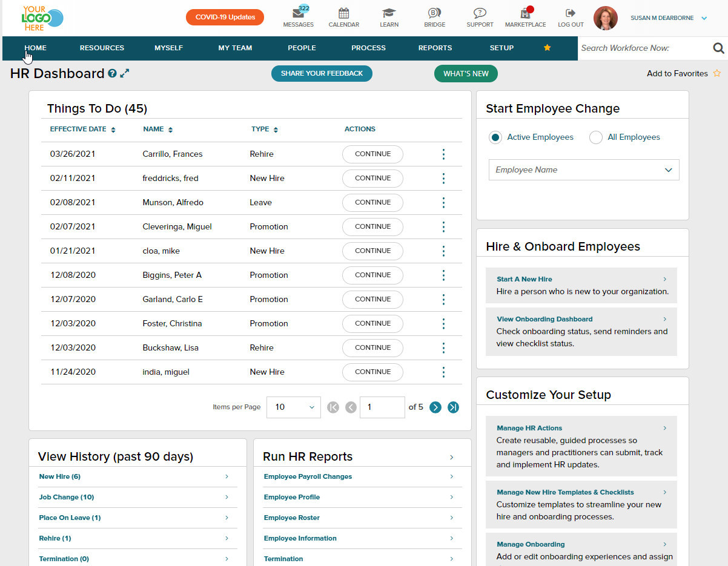Click Continue for Carrillo, Frances rehire
Screen dimensions: 728x566
(x=372, y=154)
